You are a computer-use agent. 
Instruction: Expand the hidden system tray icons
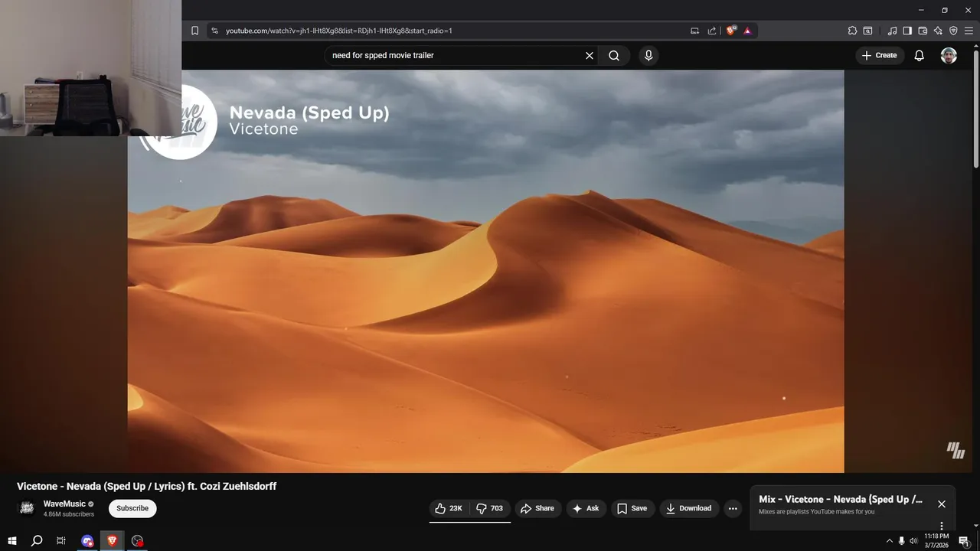click(889, 541)
